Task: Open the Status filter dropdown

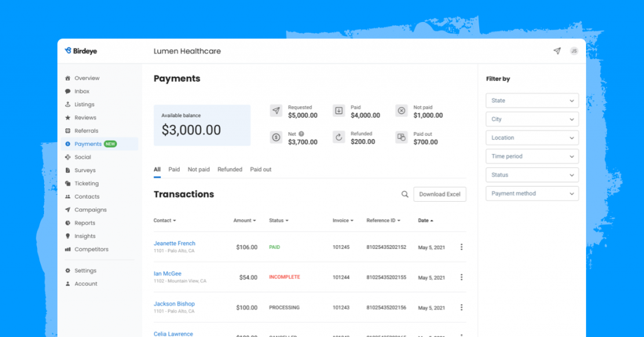Action: click(x=532, y=175)
